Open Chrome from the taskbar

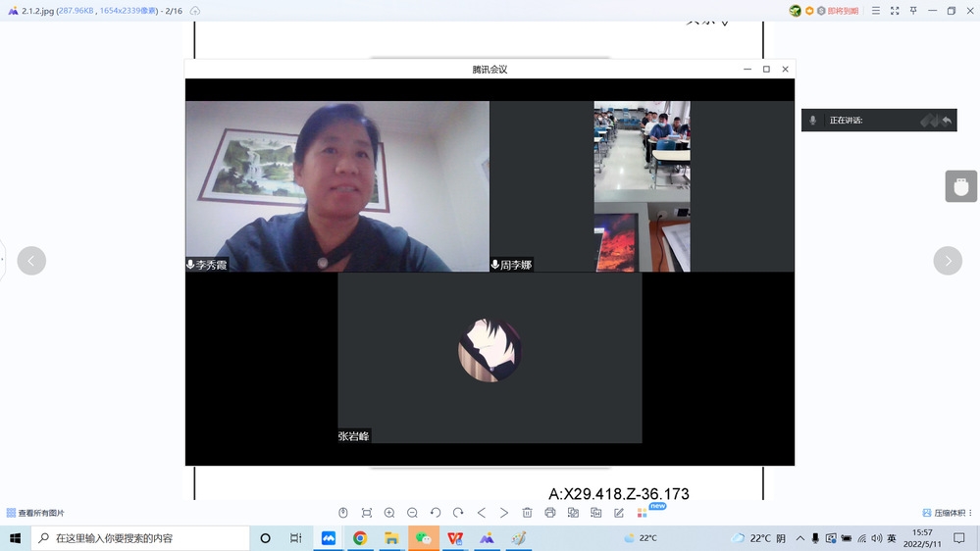pos(360,538)
